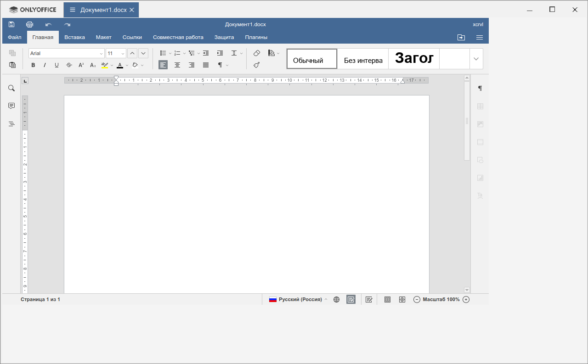
Task: Expand the styles gallery dropdown arrow
Action: pyautogui.click(x=476, y=59)
